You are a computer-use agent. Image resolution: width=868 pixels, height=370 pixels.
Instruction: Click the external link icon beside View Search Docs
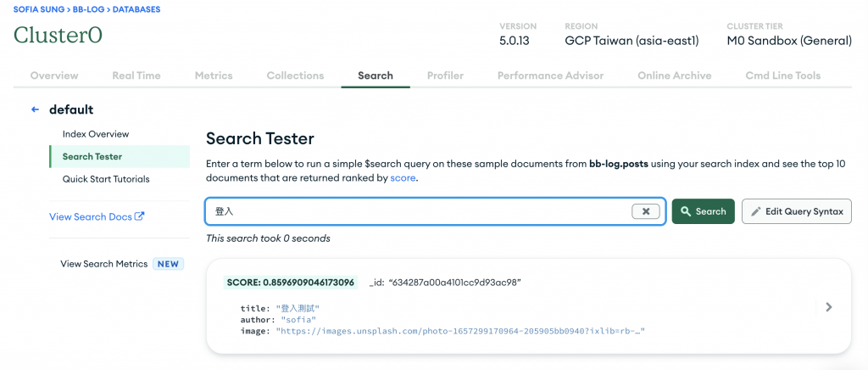tap(140, 216)
